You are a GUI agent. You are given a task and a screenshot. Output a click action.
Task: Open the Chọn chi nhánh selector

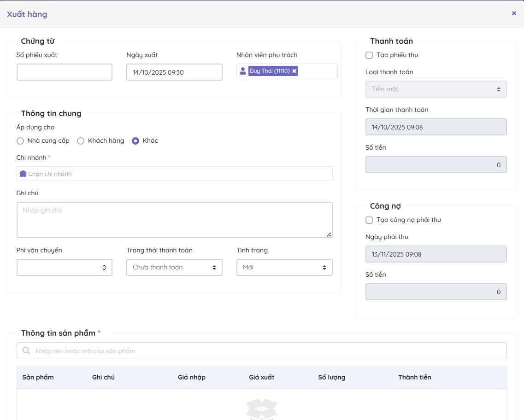pos(175,174)
